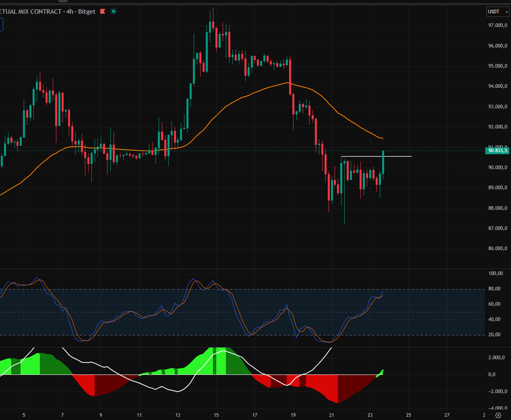Select the tall green candle near the price line

coord(383,164)
